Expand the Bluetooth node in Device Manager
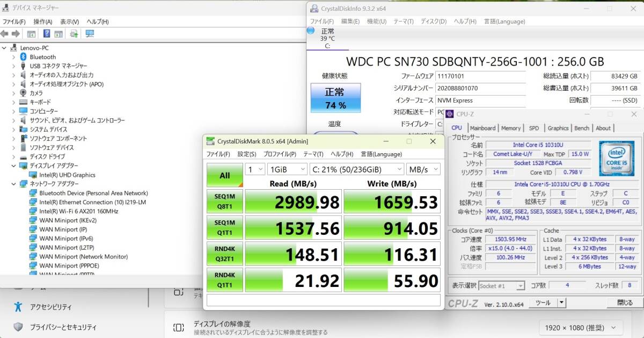 pos(14,57)
